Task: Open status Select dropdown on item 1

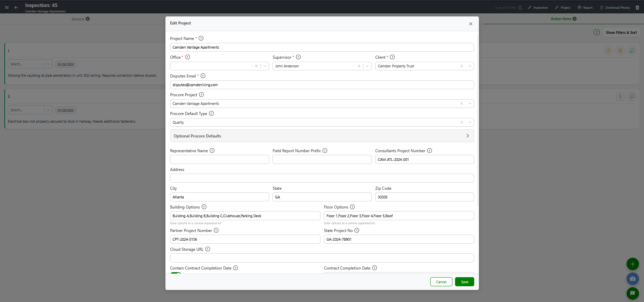Action: (x=30, y=64)
